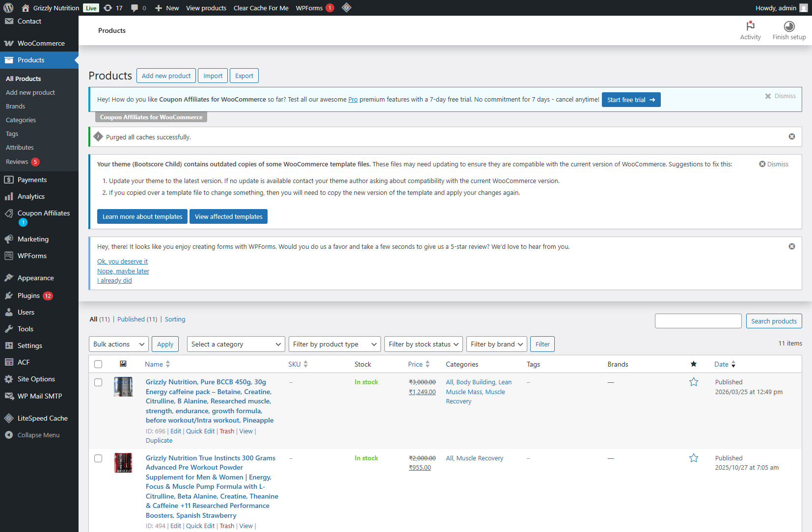Image resolution: width=812 pixels, height=532 pixels.
Task: Click the View affected templates button
Action: click(x=228, y=216)
